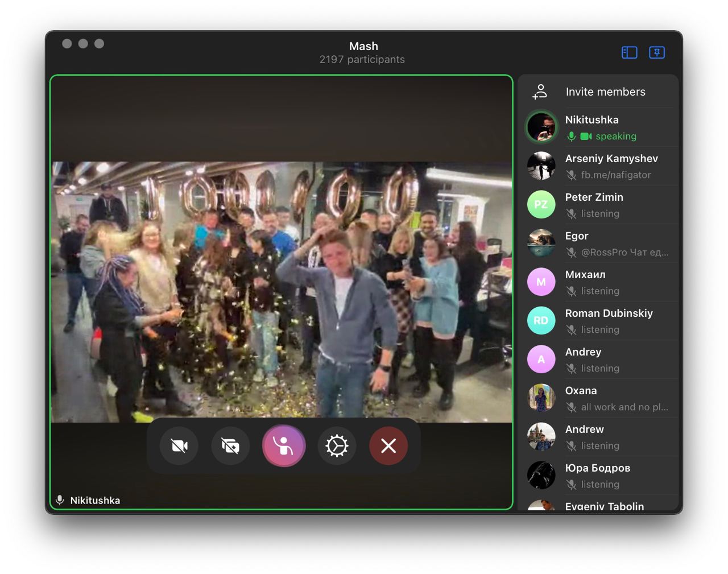The width and height of the screenshot is (728, 574).
Task: Click Andrey's muted microphone icon
Action: 572,369
